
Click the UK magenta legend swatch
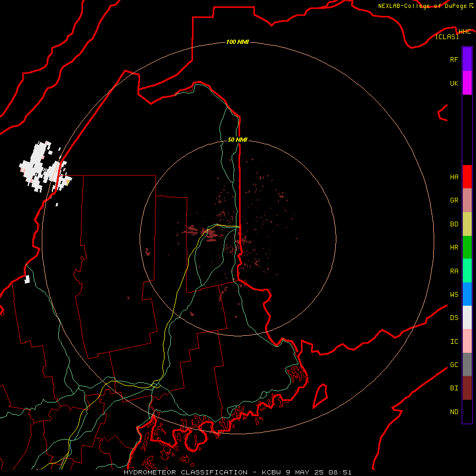pyautogui.click(x=467, y=83)
